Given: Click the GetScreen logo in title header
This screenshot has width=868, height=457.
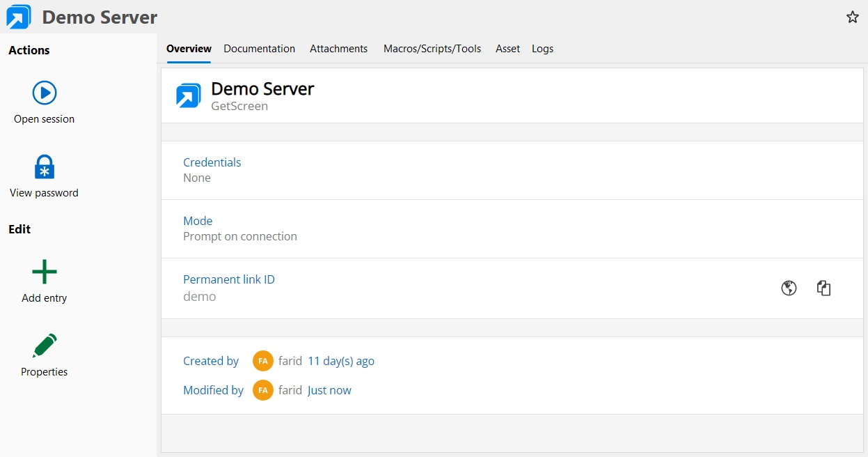Looking at the screenshot, I should coord(19,17).
